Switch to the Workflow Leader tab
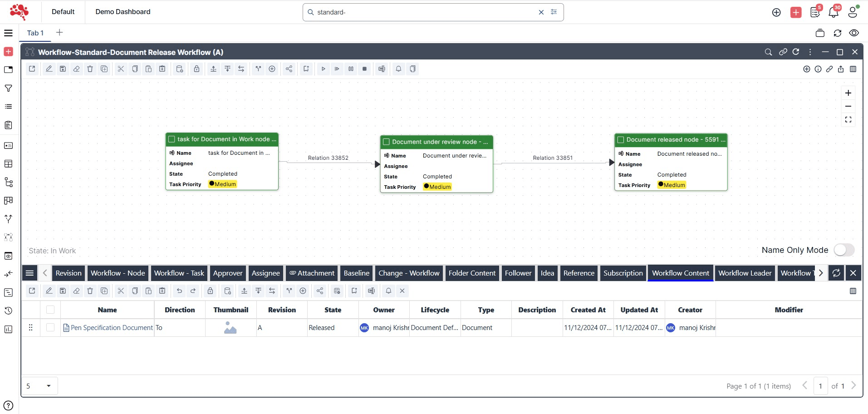 pos(745,273)
